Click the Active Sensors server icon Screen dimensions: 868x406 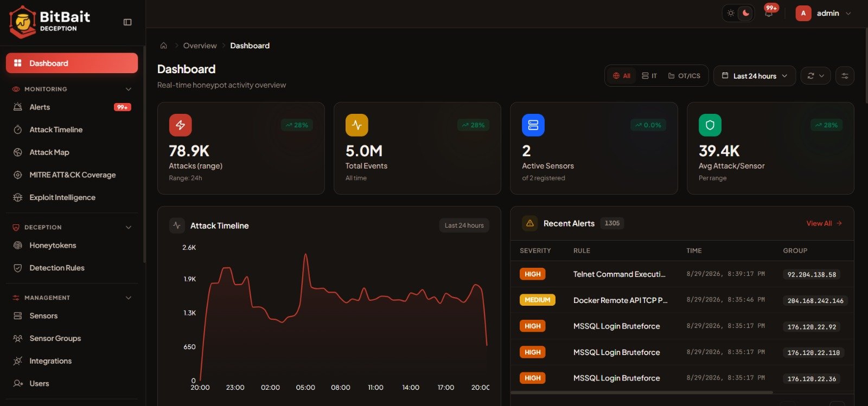(533, 125)
